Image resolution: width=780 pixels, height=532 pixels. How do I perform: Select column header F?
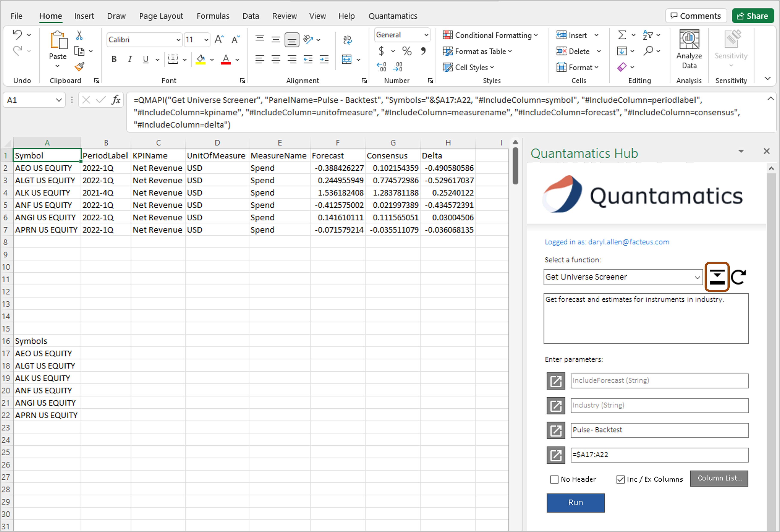[x=337, y=143]
